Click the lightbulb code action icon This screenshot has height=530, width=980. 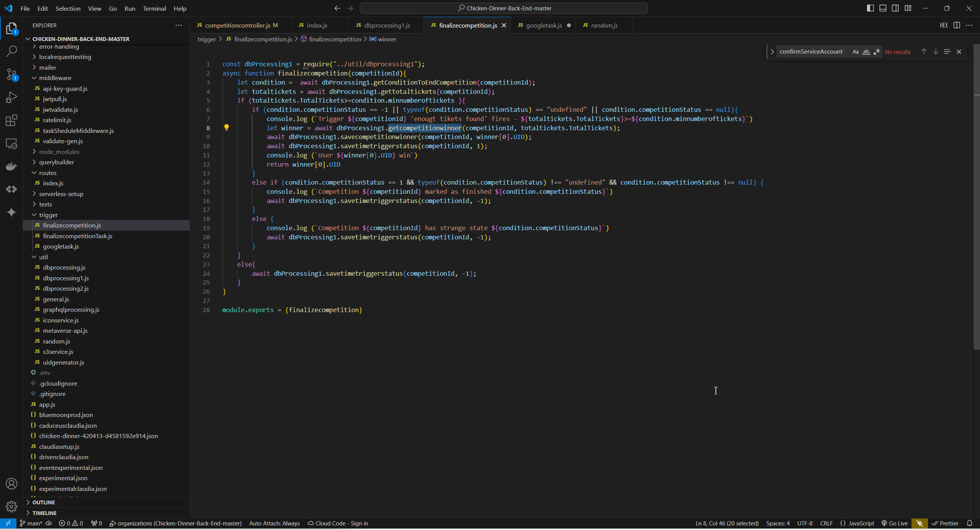pyautogui.click(x=226, y=128)
